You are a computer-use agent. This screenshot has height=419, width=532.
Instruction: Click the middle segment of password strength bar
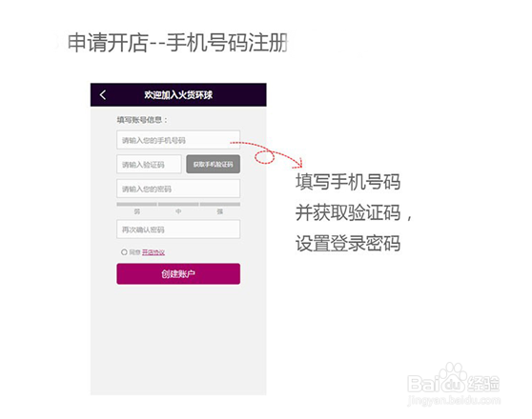click(178, 205)
